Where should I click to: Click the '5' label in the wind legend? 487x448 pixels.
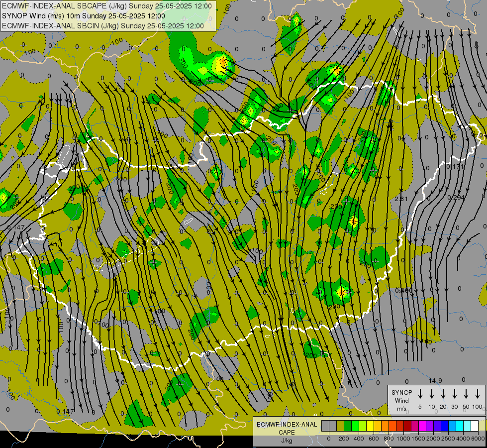tap(420, 407)
